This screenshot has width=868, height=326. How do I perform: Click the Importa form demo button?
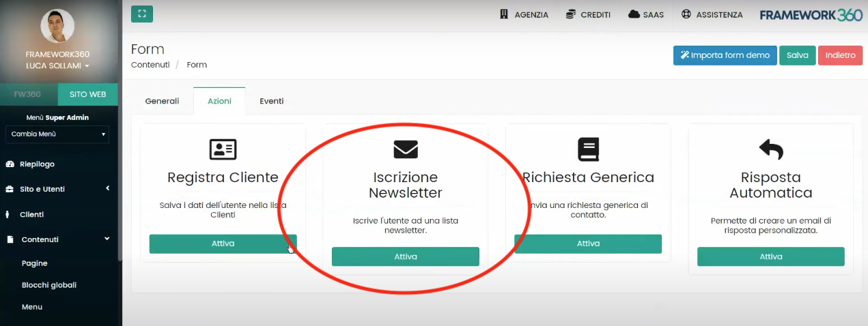[x=725, y=55]
